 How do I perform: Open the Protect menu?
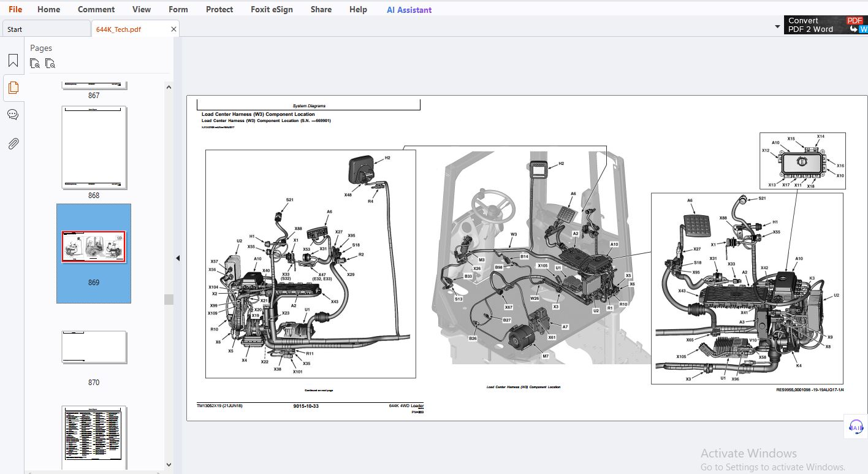click(x=219, y=9)
